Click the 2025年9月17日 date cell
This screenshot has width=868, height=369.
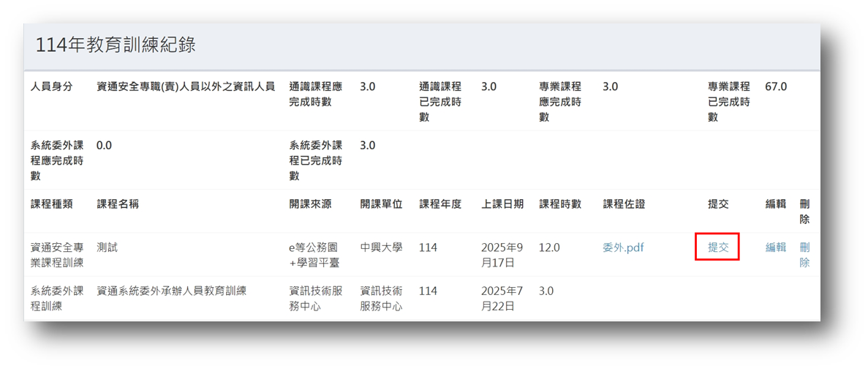coord(502,255)
